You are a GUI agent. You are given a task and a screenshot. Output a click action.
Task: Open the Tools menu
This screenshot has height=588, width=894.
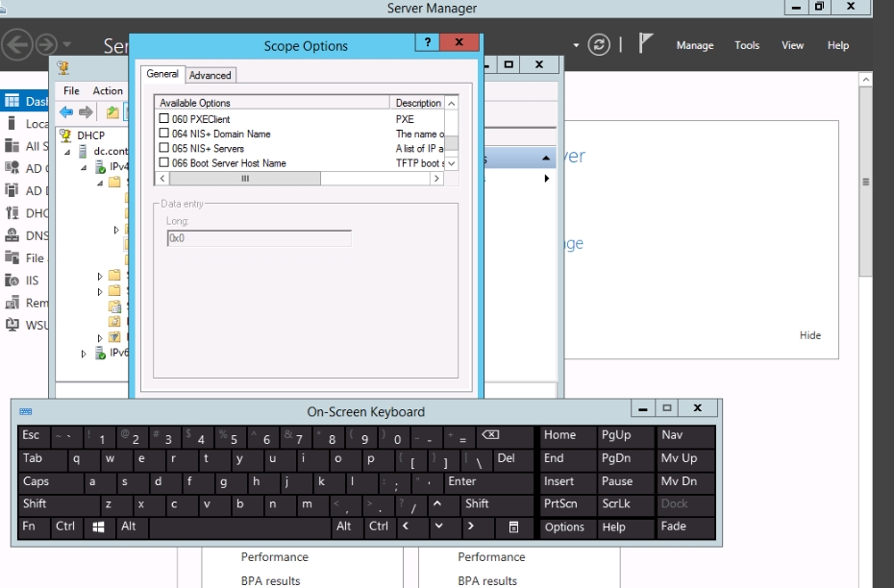coord(747,45)
